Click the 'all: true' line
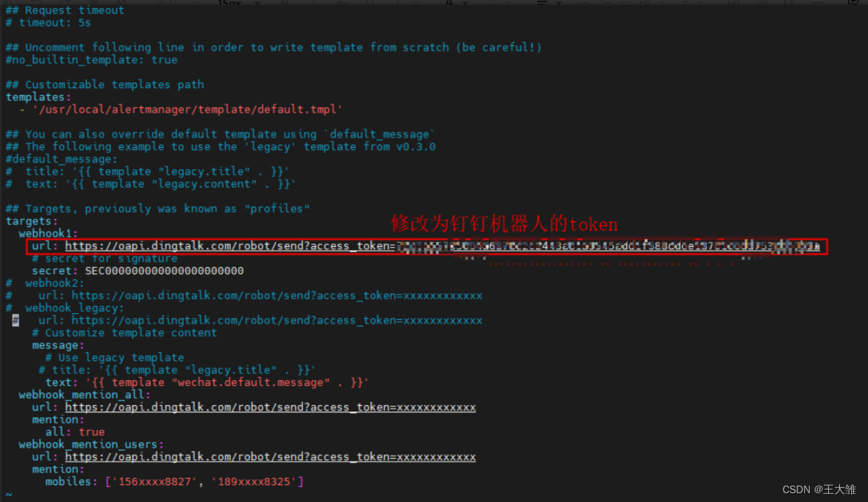 click(x=75, y=431)
